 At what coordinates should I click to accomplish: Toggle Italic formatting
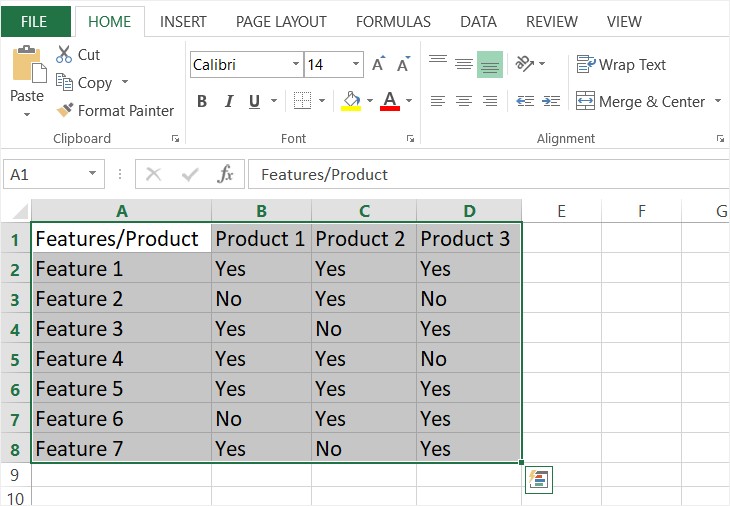tap(229, 101)
